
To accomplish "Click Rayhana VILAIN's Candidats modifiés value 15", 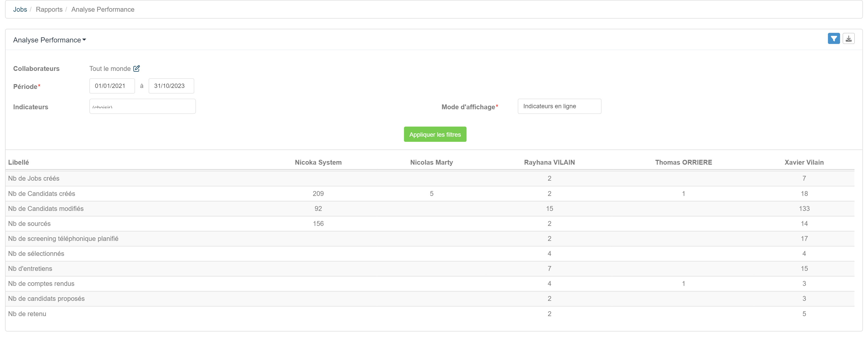I will click(549, 208).
